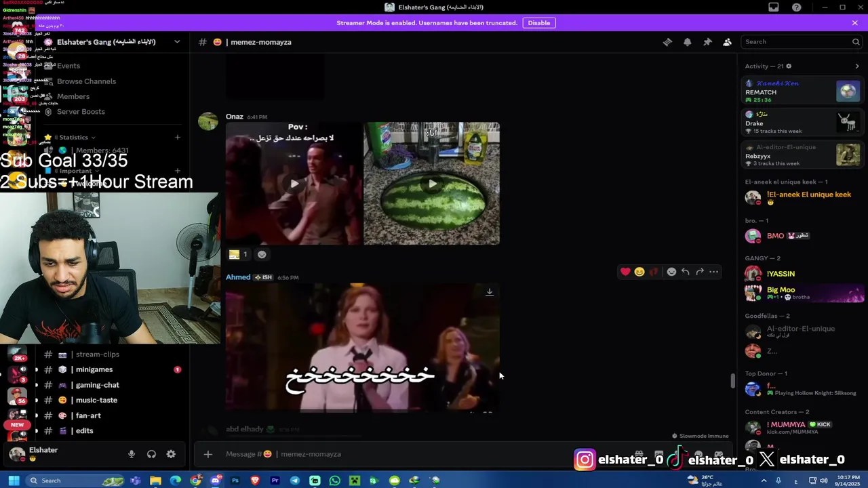This screenshot has height=488, width=868.
Task: Add reaction smiley under Onaz's message
Action: [x=262, y=254]
